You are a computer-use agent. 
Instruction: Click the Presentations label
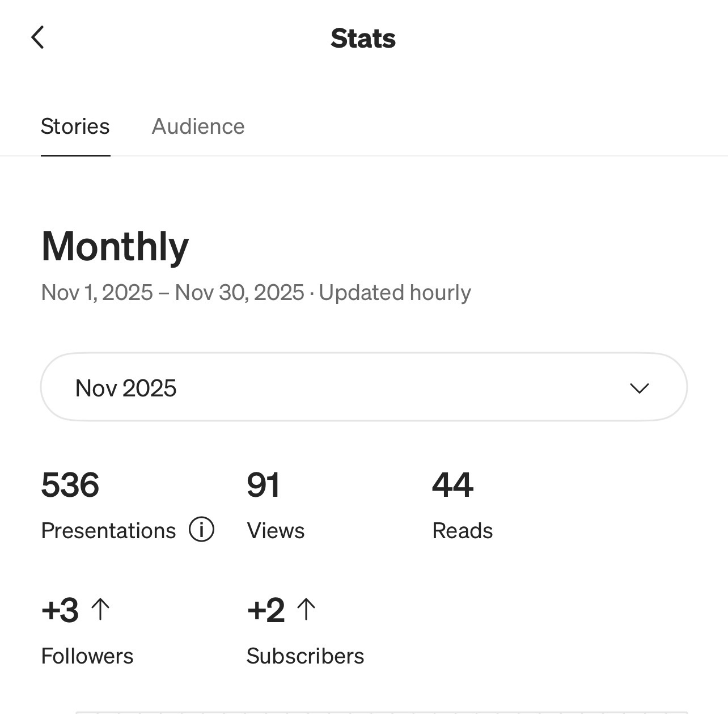pyautogui.click(x=108, y=531)
